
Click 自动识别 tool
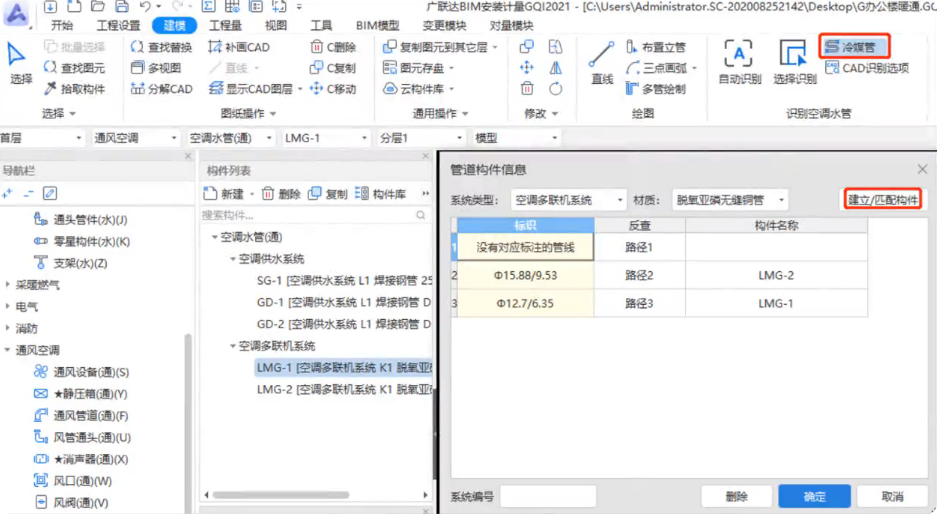739,63
